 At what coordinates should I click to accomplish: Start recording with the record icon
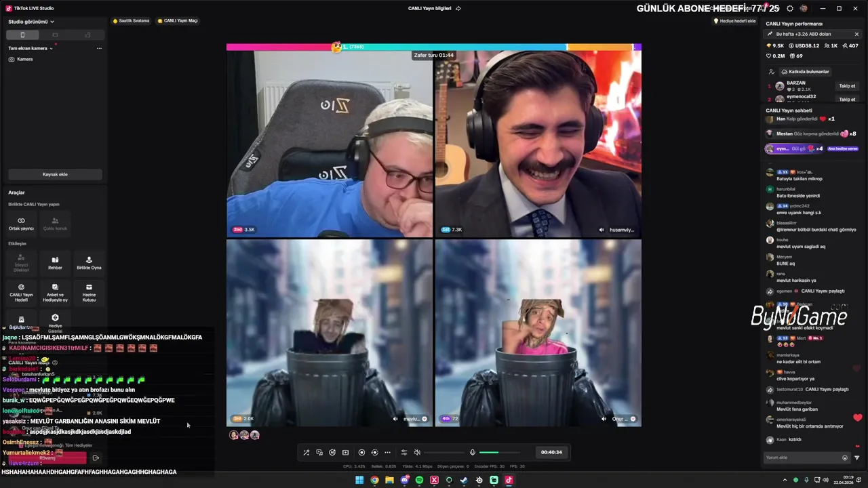(x=361, y=452)
